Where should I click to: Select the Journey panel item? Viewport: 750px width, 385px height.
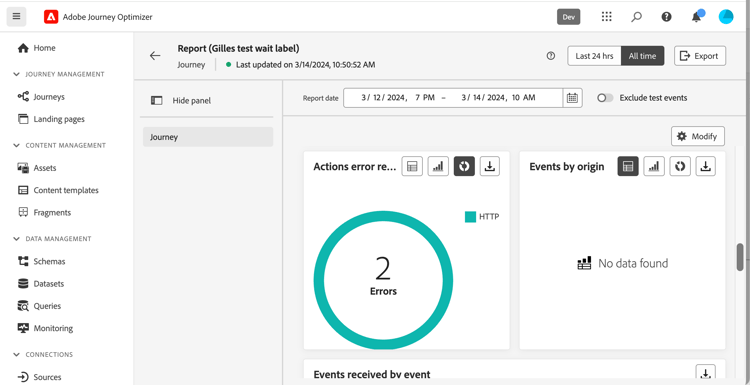click(x=208, y=137)
